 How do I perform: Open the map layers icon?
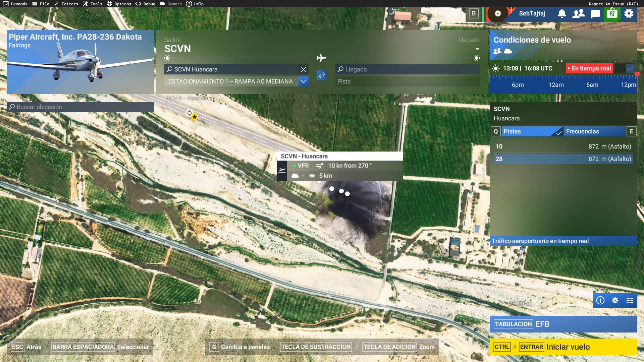(x=615, y=300)
